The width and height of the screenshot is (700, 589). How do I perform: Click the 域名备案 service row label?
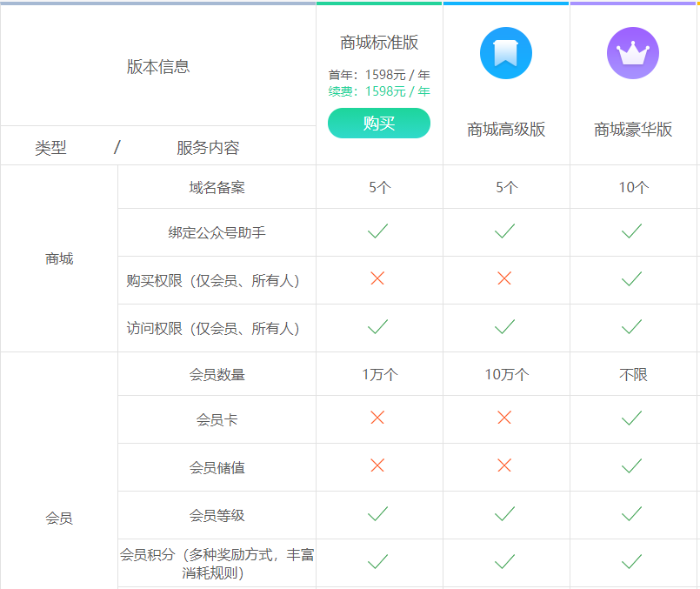point(217,187)
